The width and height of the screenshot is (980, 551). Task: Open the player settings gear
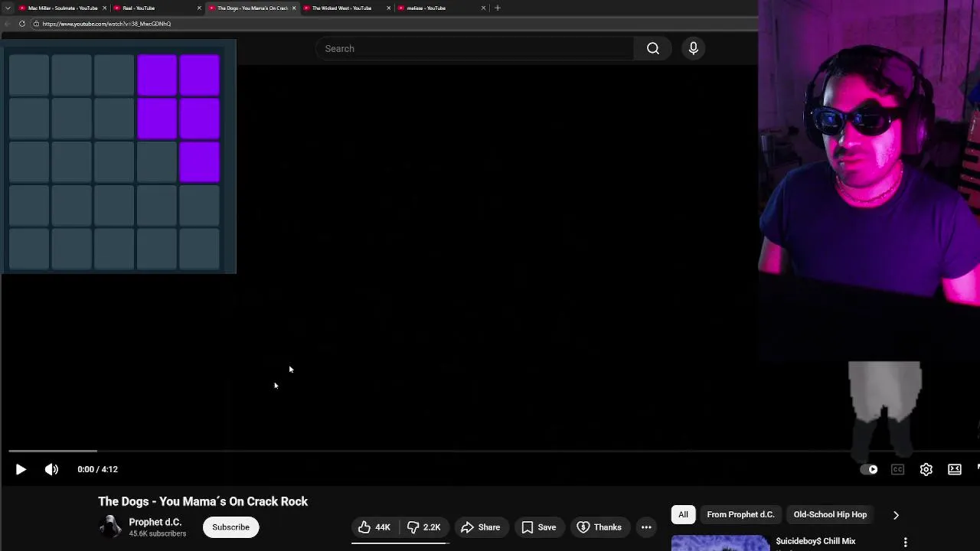coord(926,469)
